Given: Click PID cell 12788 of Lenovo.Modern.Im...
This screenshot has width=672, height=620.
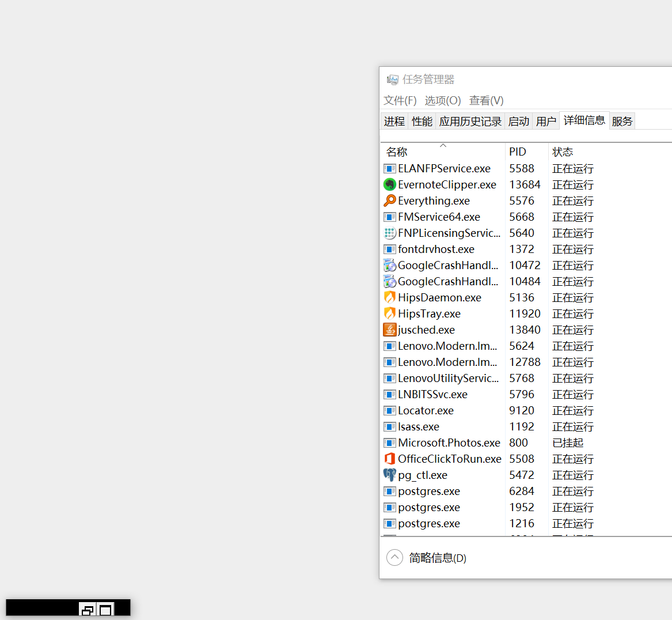Looking at the screenshot, I should point(525,362).
